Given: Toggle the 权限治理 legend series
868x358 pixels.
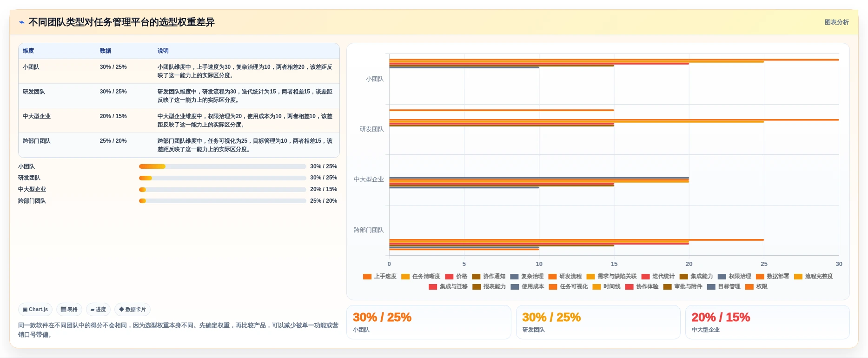Looking at the screenshot, I should point(734,276).
